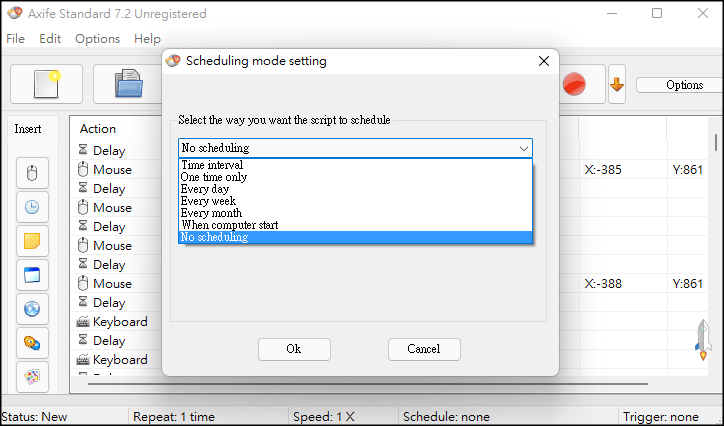This screenshot has height=426, width=724.
Task: Click the Ok button in dialog
Action: click(294, 349)
